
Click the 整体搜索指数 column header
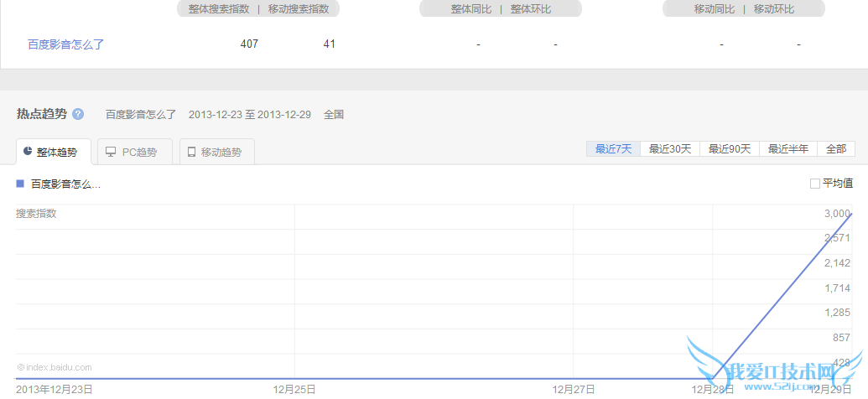point(219,9)
